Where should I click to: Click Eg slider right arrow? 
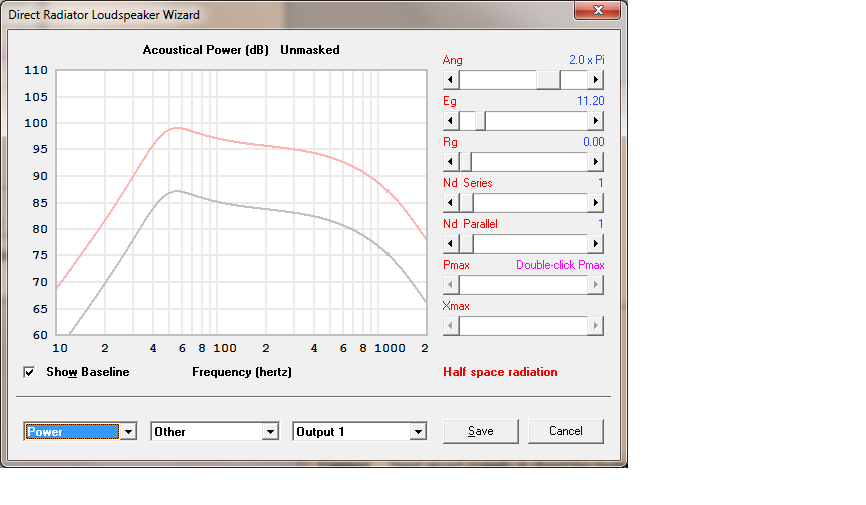point(595,121)
